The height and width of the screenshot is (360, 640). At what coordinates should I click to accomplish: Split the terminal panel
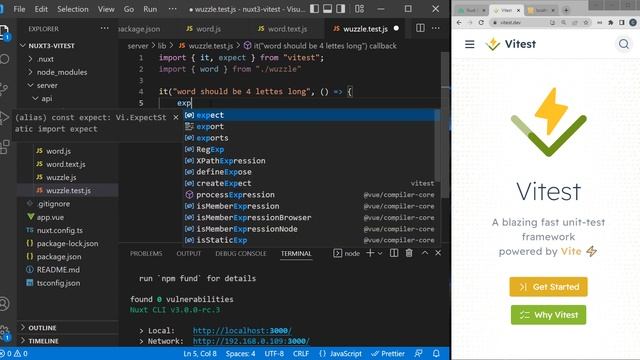click(394, 253)
